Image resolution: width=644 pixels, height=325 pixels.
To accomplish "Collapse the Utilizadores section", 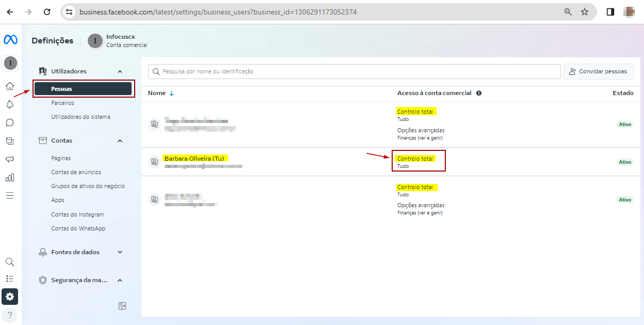I will pyautogui.click(x=120, y=71).
